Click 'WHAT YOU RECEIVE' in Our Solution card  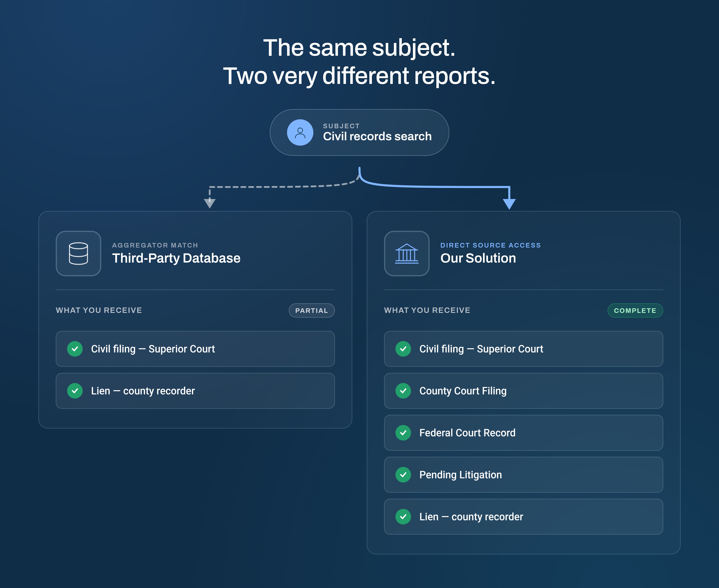pos(427,310)
